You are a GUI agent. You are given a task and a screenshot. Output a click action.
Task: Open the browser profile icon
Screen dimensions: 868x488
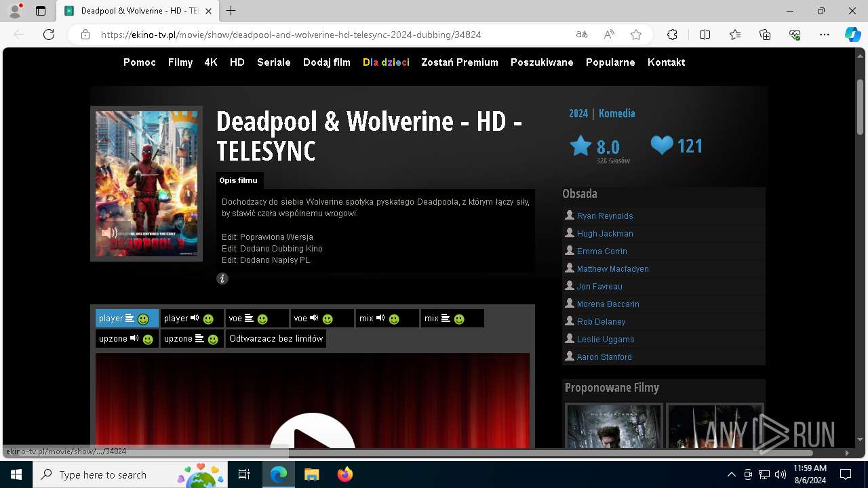click(15, 11)
